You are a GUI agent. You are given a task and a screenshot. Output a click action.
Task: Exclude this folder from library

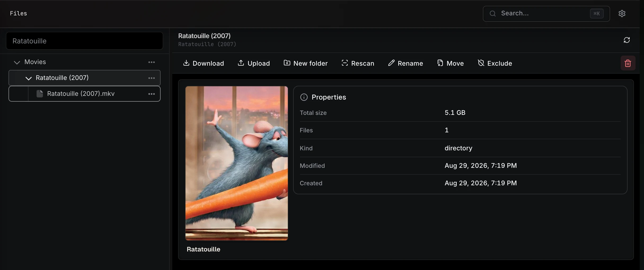[x=495, y=63]
